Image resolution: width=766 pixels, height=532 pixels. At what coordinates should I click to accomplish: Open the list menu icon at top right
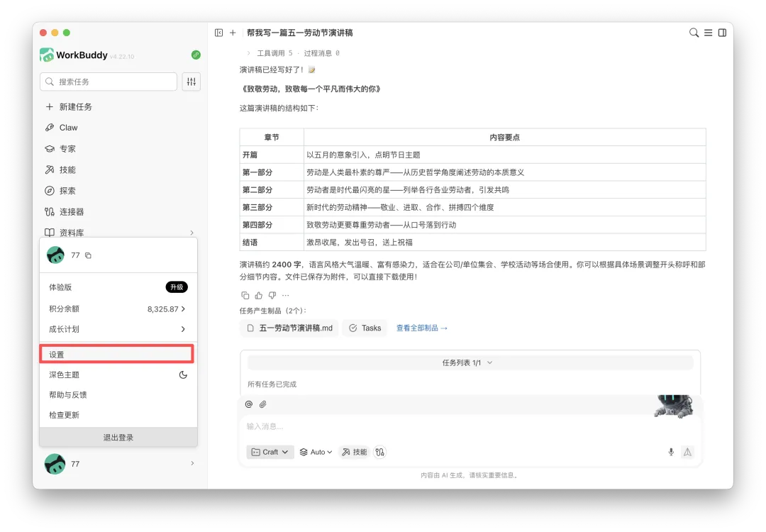click(708, 33)
